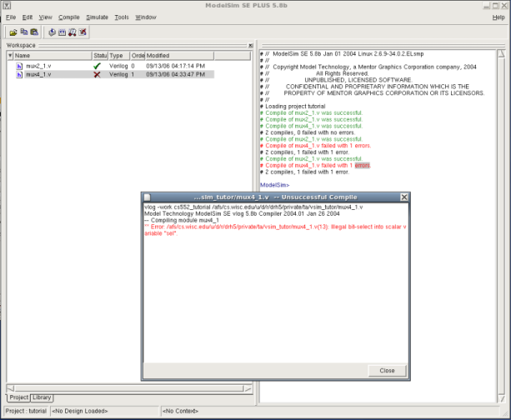
Task: Open the Compile menu
Action: point(68,17)
